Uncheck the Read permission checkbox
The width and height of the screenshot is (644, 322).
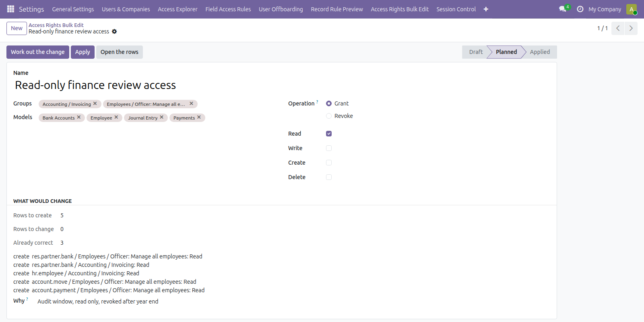click(329, 134)
